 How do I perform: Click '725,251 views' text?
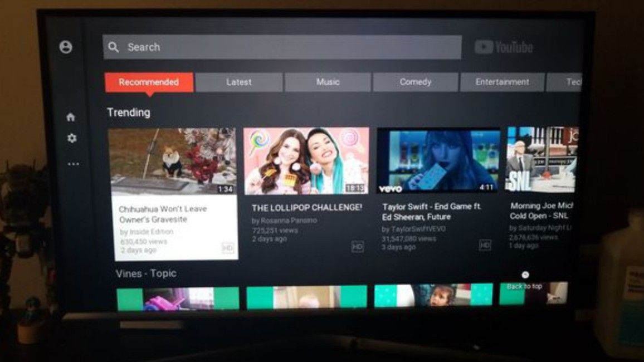tap(275, 231)
